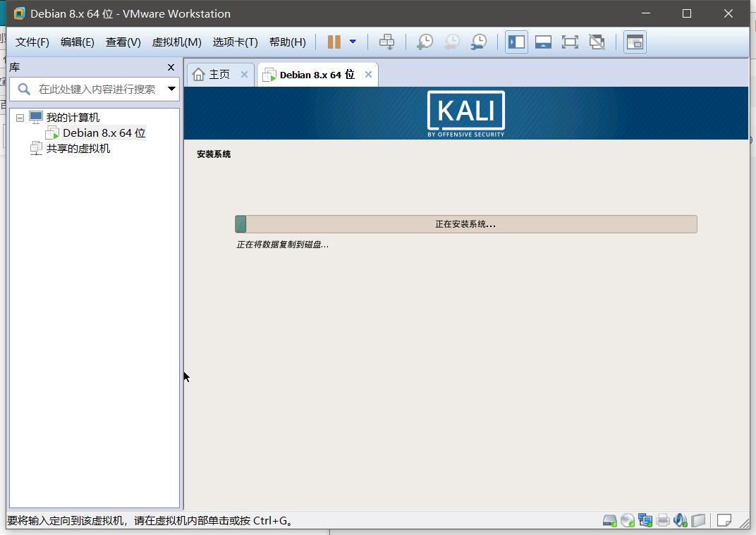Click the VMware Workstation title bar icon
Screen dimensions: 756x535
click(x=19, y=13)
